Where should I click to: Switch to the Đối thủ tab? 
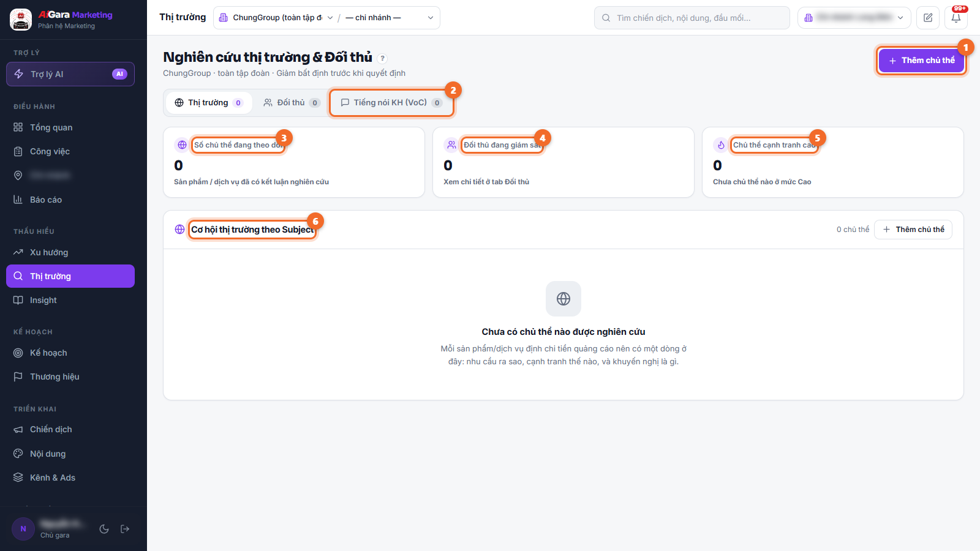coord(292,103)
